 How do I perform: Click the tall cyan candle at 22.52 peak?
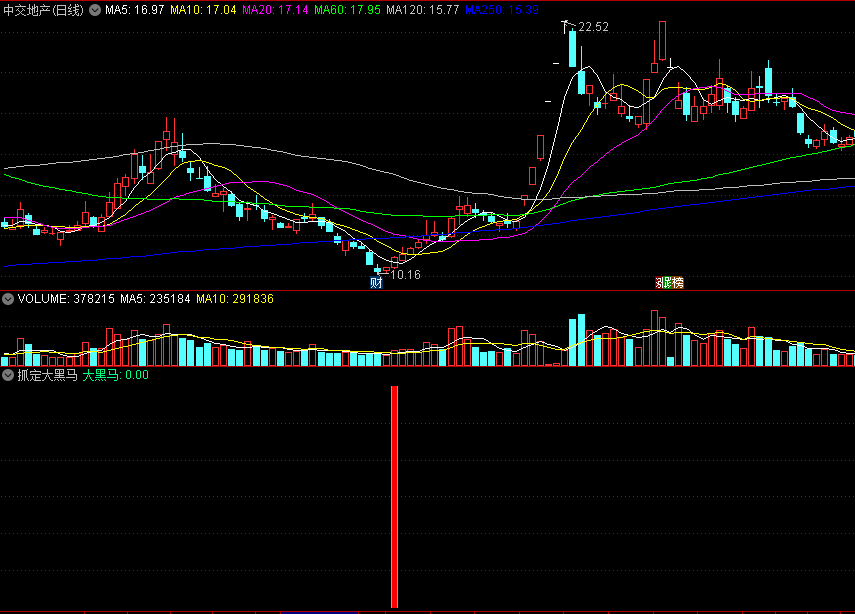[573, 48]
